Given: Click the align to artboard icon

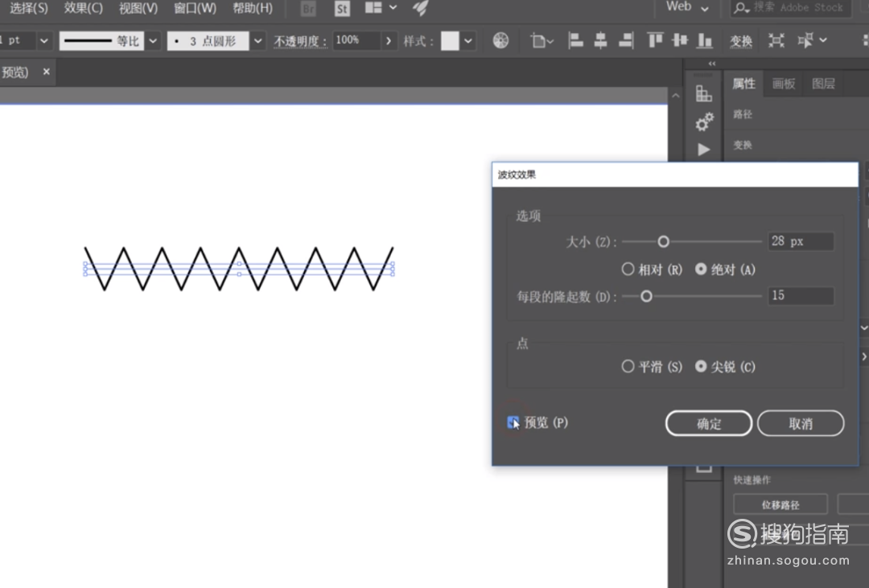Looking at the screenshot, I should (537, 40).
